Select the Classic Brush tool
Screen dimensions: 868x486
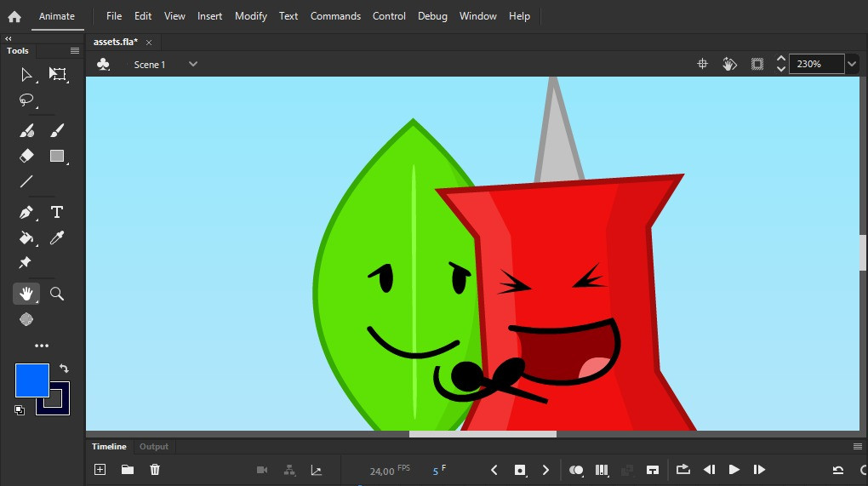(57, 130)
